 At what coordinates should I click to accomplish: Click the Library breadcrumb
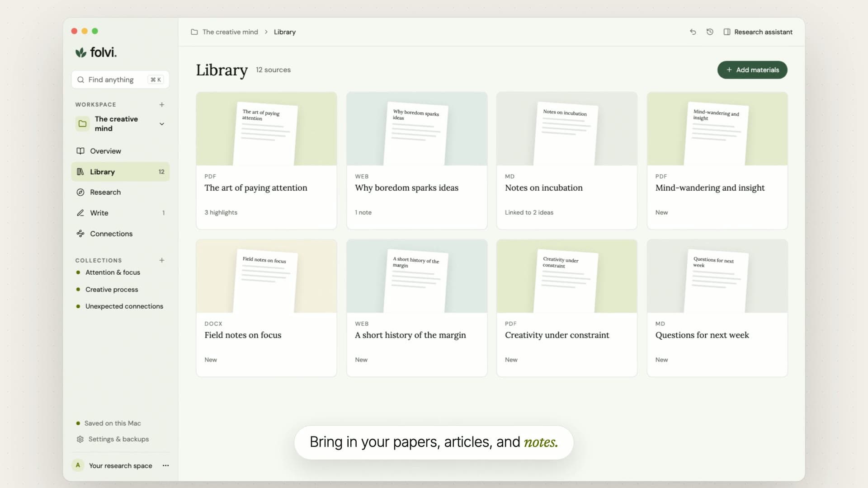click(285, 32)
